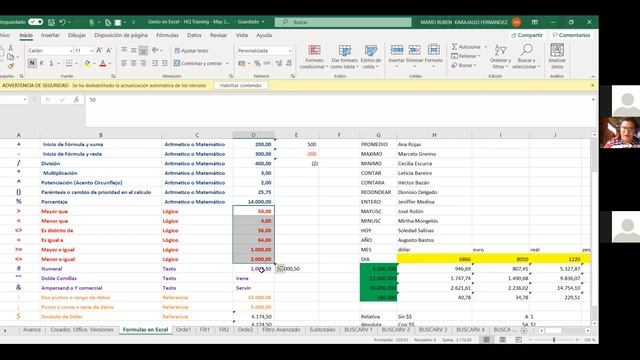The image size is (640, 360).
Task: Click Combinar y centrar button
Action: click(198, 63)
